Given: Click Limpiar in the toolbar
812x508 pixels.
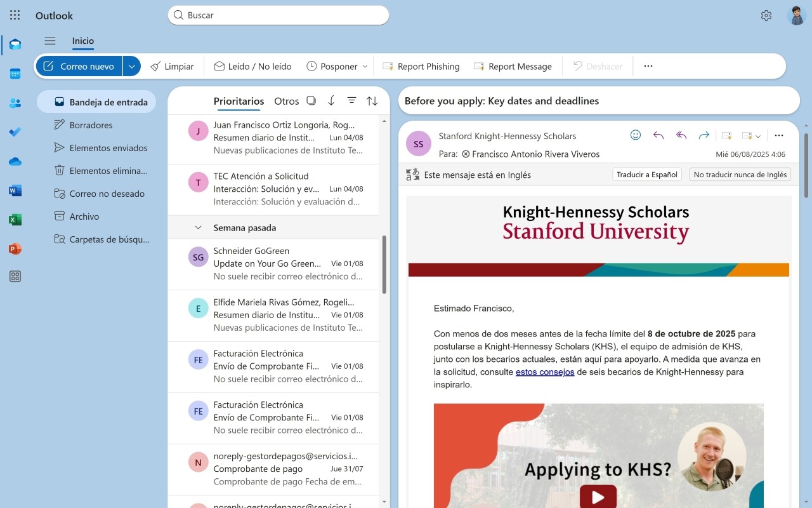Looking at the screenshot, I should (172, 66).
